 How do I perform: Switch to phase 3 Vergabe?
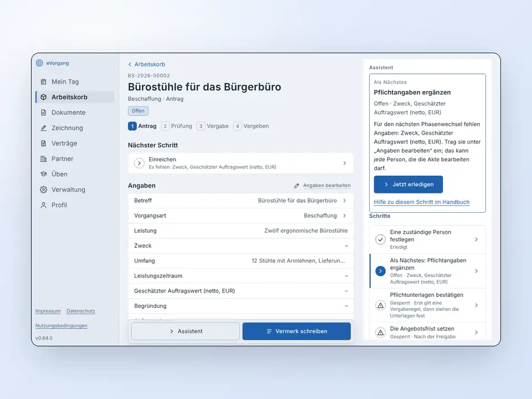tap(213, 126)
